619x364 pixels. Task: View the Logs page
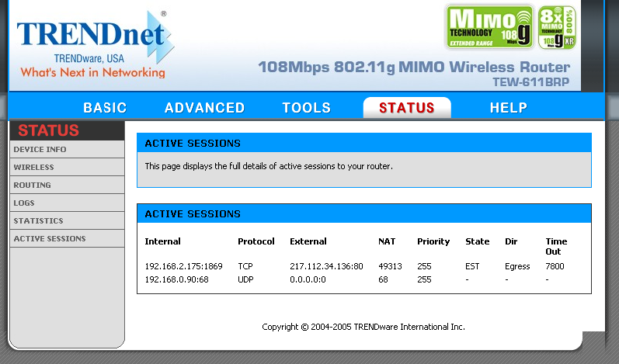[24, 203]
